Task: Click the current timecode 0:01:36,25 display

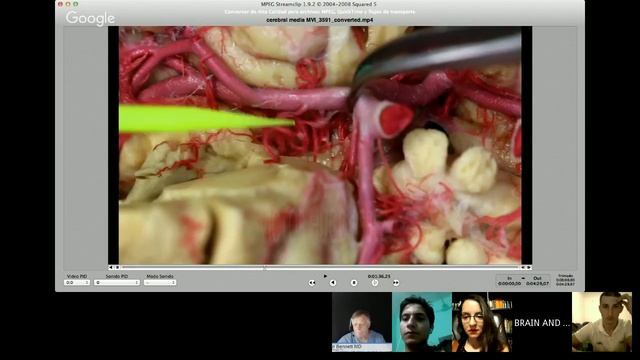Action: click(x=379, y=276)
